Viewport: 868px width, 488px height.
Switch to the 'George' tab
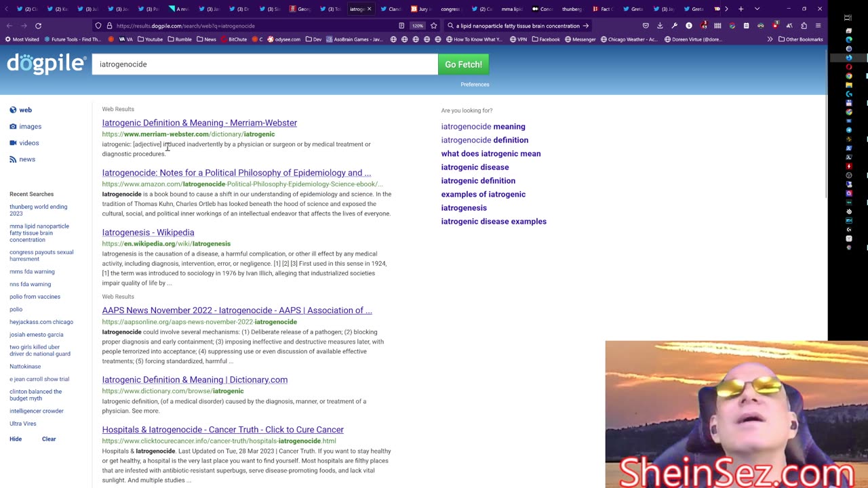[x=300, y=9]
